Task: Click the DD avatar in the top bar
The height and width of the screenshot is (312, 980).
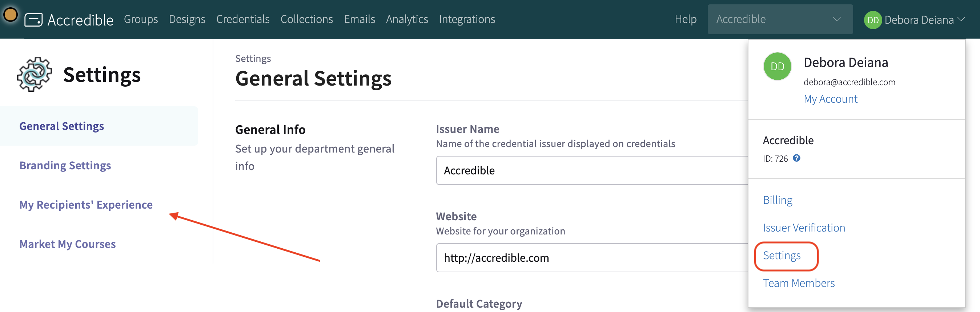Action: [x=873, y=19]
